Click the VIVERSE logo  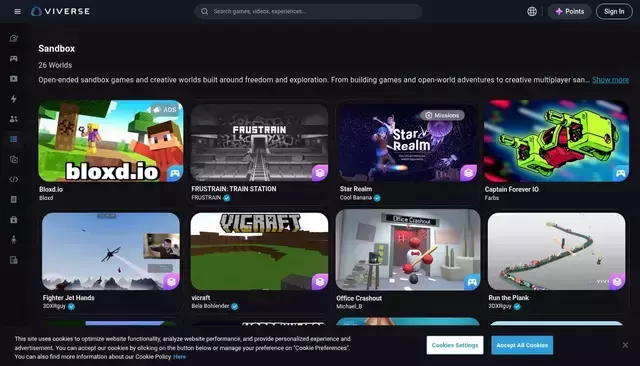(x=60, y=11)
